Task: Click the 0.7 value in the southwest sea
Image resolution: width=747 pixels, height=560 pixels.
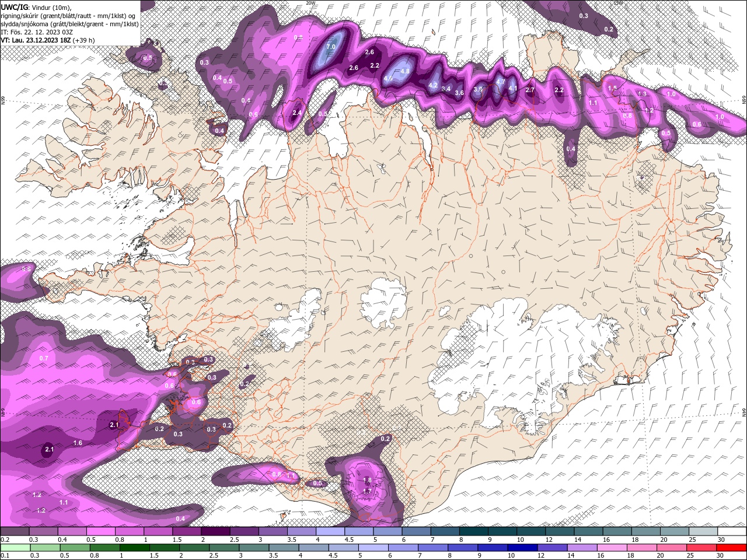Action: point(44,358)
